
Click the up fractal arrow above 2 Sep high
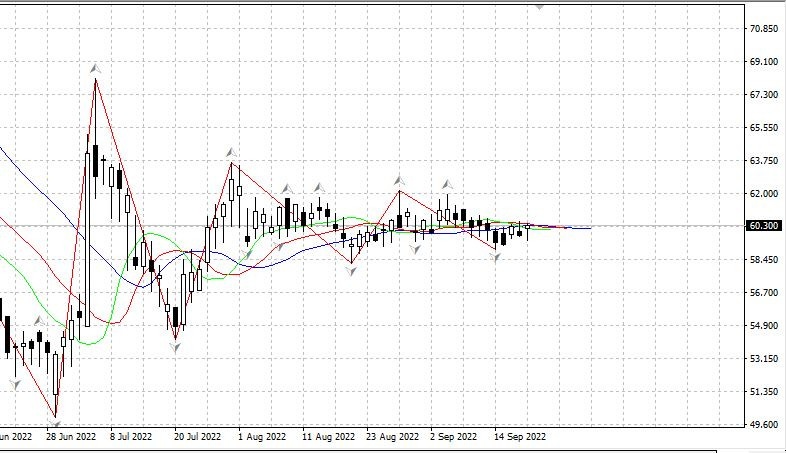[x=448, y=185]
